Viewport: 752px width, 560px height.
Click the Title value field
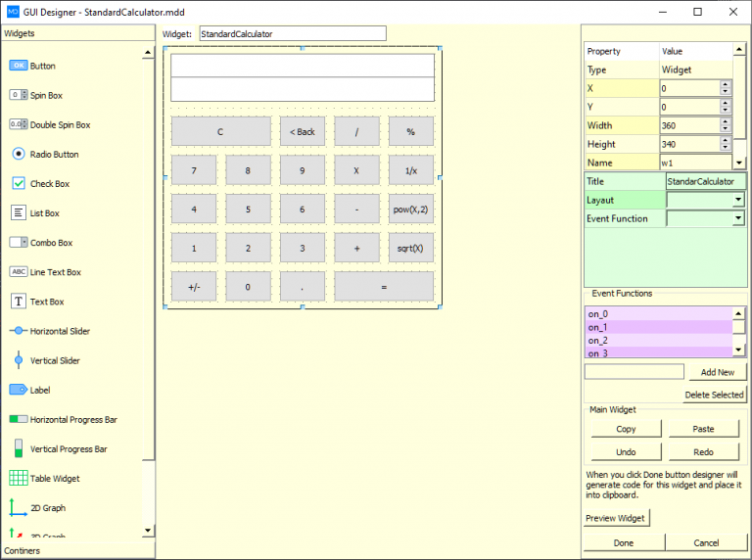706,181
